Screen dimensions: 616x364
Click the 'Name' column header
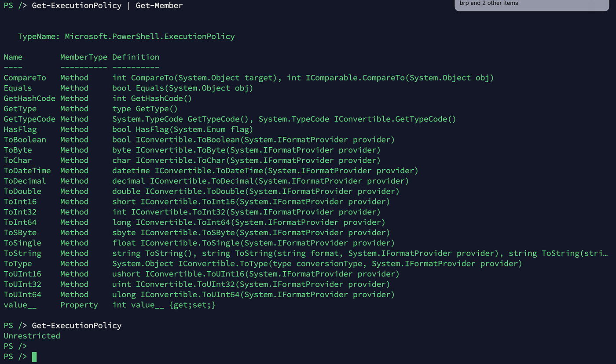[x=13, y=57]
